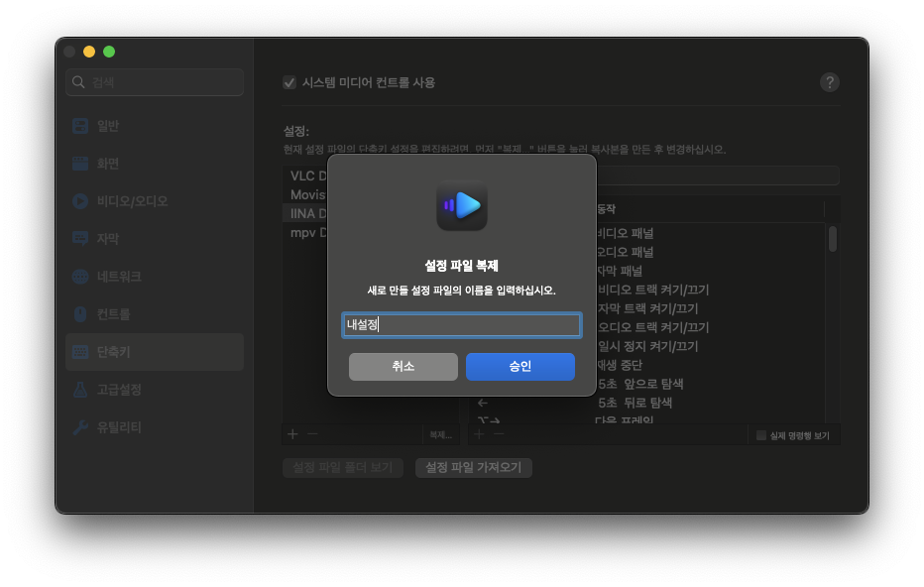Viewport: 924px width, 587px height.
Task: Click the green zoom window button
Action: (x=109, y=52)
